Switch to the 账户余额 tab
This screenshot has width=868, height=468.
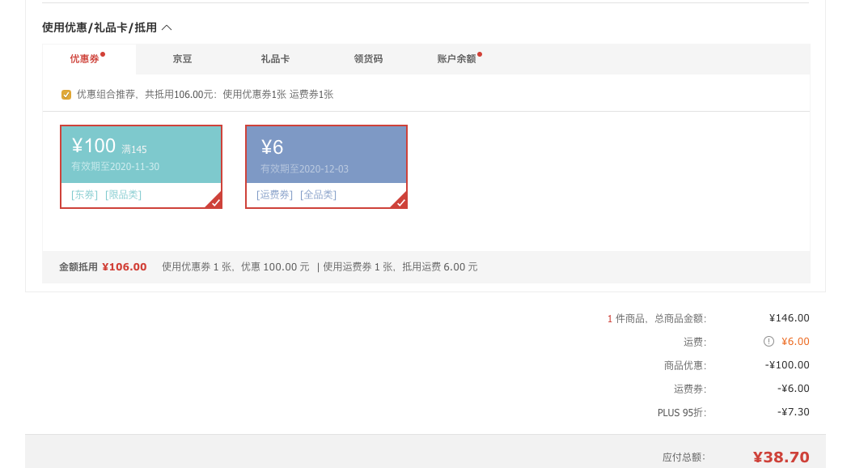click(x=457, y=59)
